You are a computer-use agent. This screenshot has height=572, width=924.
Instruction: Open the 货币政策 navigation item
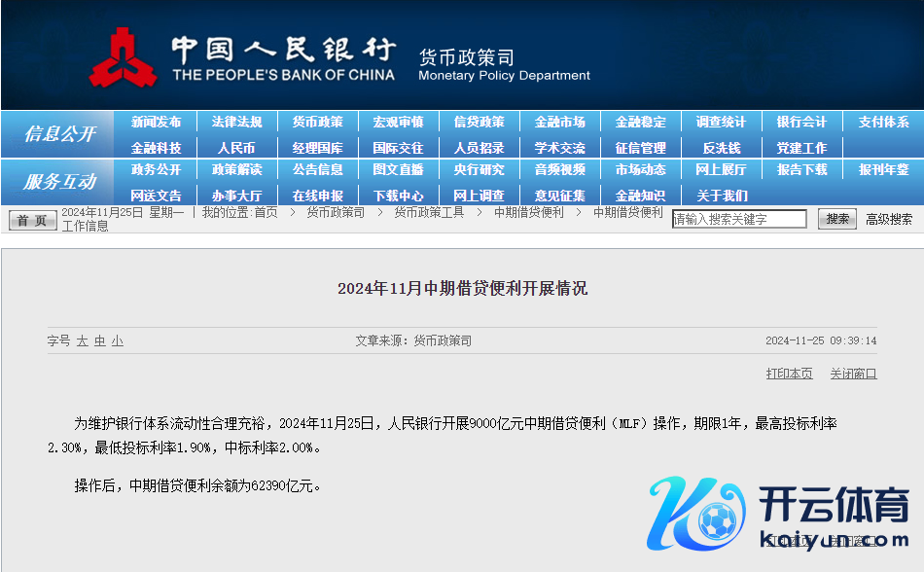[317, 123]
